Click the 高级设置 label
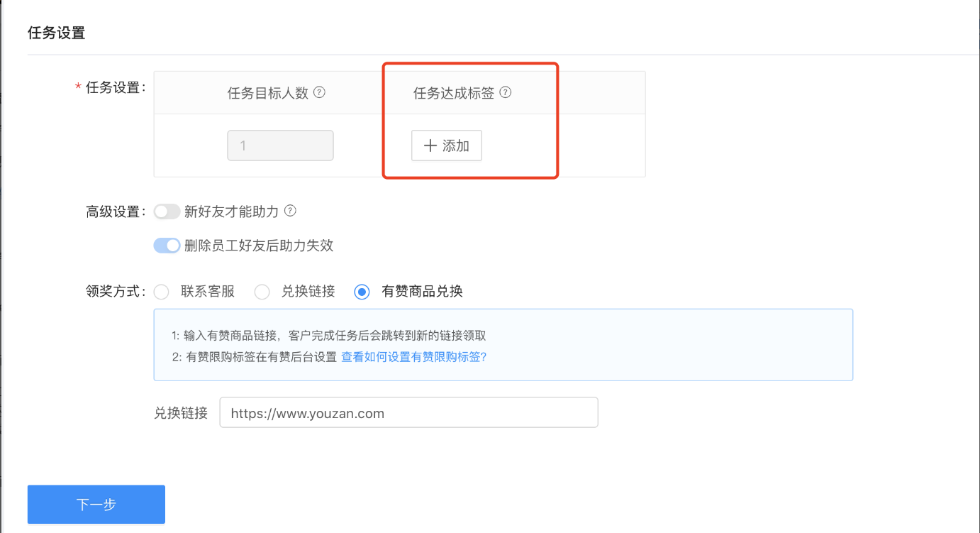 [x=116, y=211]
